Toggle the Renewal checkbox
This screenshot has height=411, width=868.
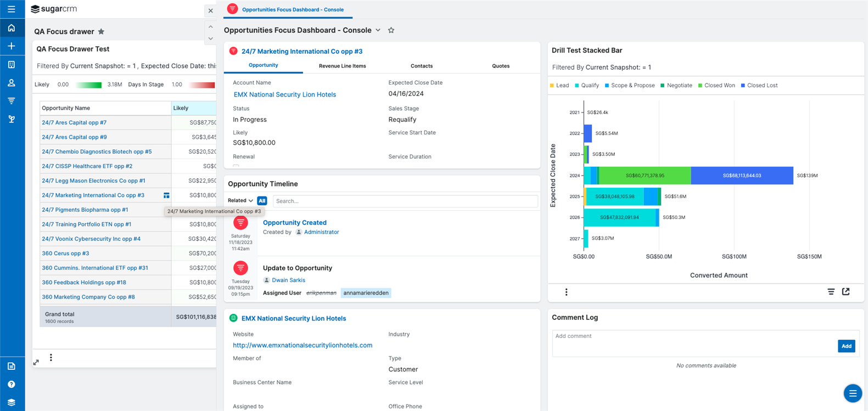236,166
